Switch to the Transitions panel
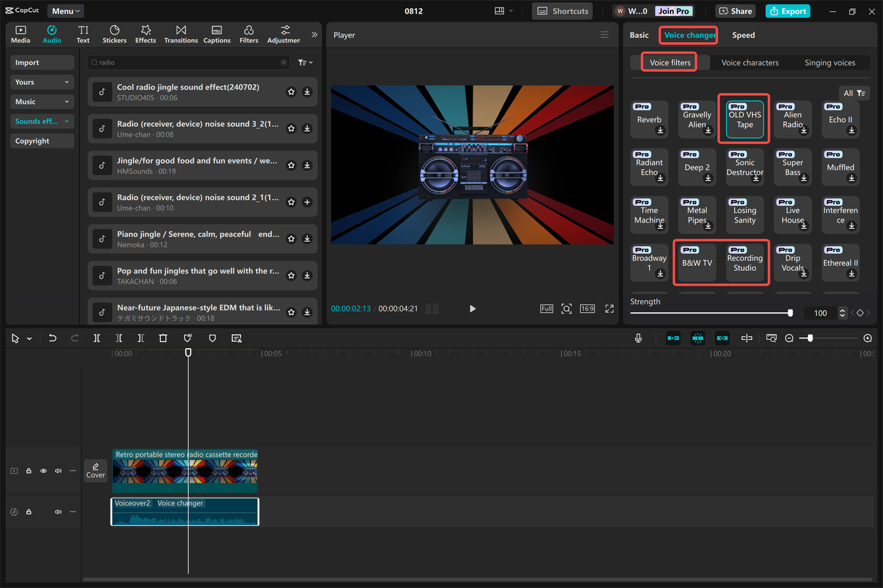Image resolution: width=883 pixels, height=588 pixels. (181, 34)
